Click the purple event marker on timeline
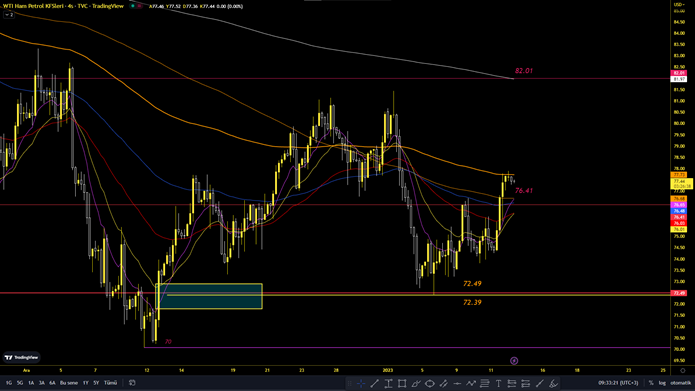Image resolution: width=695 pixels, height=391 pixels. coord(514,361)
